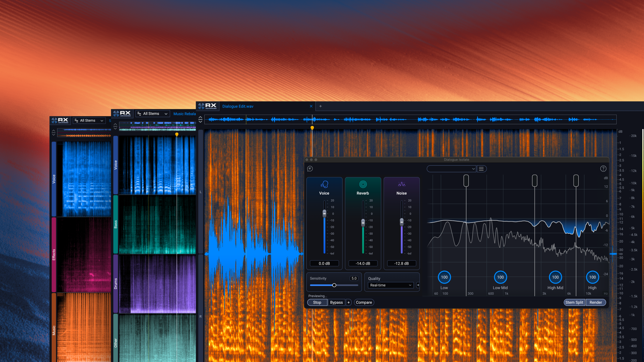Add a new tab with plus icon
Screen dimensions: 644x362
tap(321, 106)
